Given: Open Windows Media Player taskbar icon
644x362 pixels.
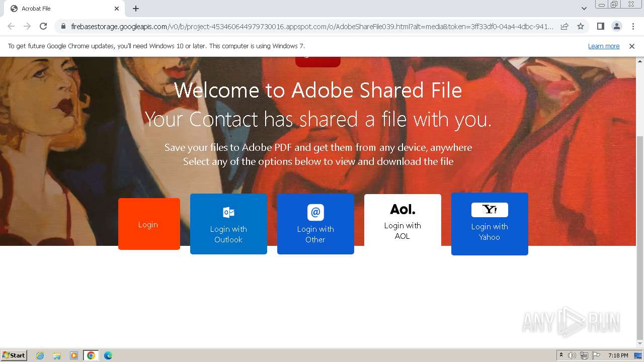Looking at the screenshot, I should tap(74, 355).
